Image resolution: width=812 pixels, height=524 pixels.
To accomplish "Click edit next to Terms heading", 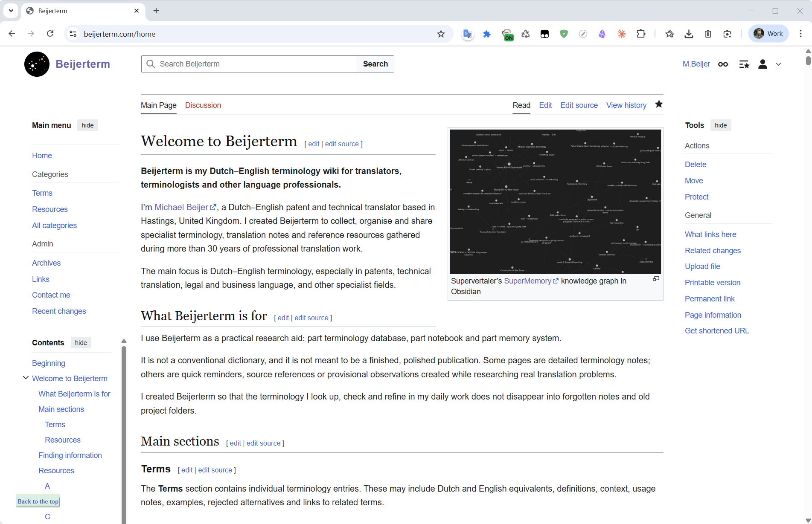I will point(187,470).
